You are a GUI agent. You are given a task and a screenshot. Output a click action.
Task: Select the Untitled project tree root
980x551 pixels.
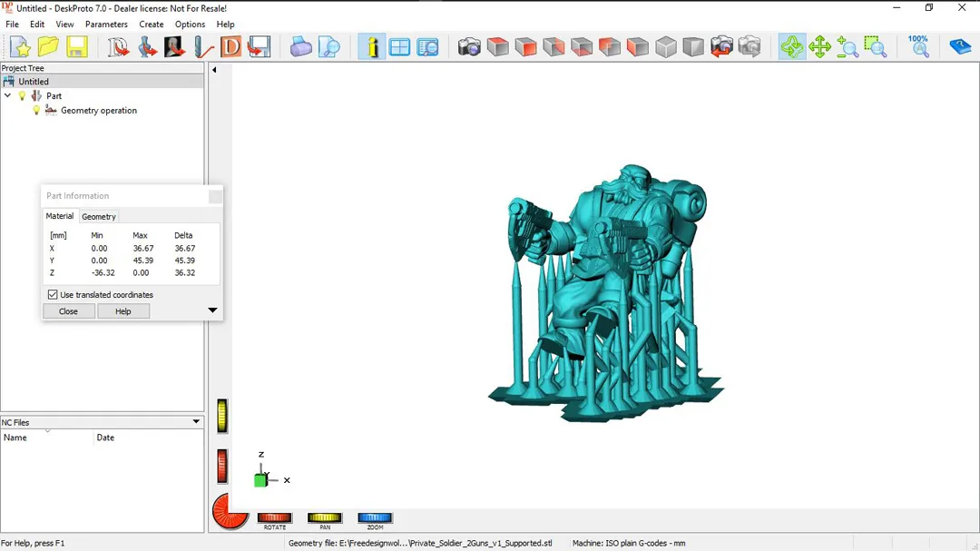[x=34, y=82]
